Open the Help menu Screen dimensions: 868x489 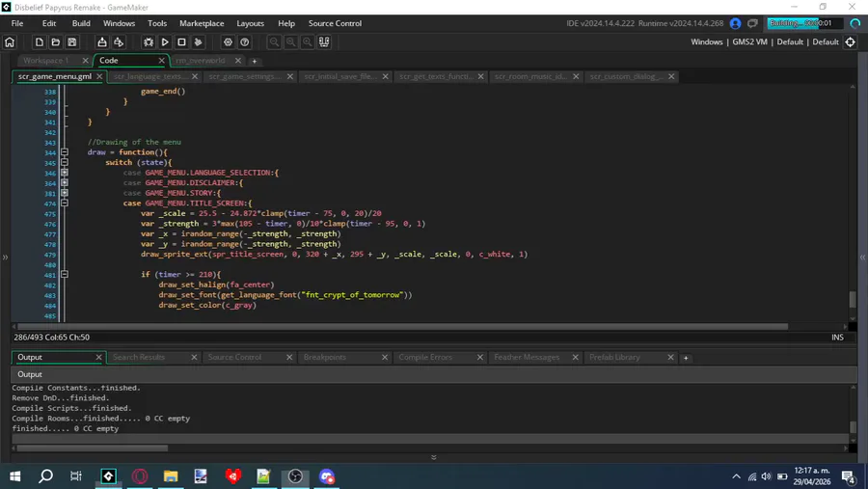286,23
